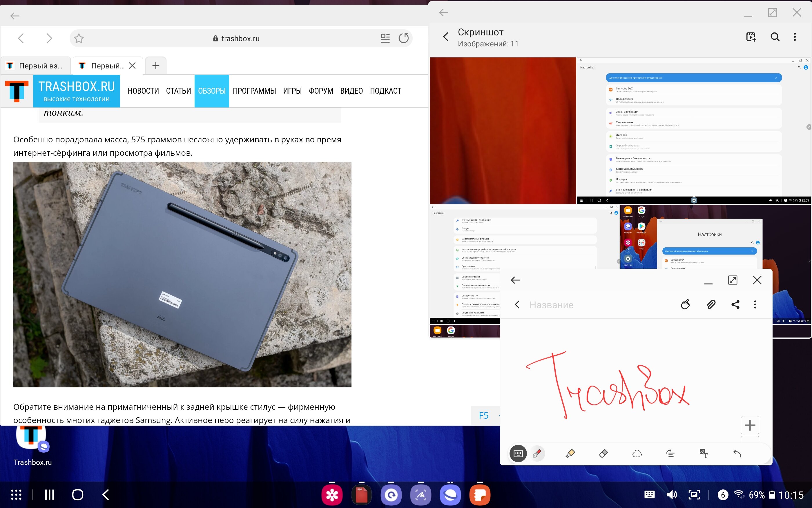Open the red curtain screenshot thumbnail

(503, 131)
